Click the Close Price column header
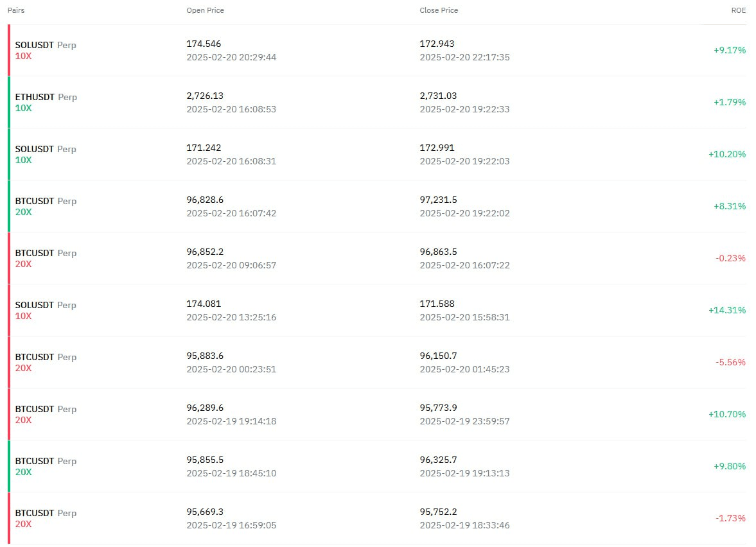This screenshot has height=547, width=756. coord(439,10)
